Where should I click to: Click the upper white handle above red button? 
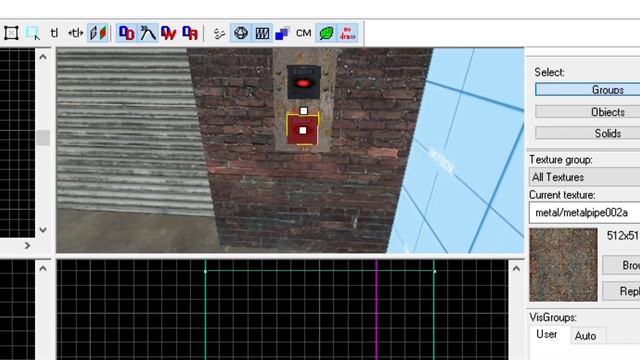tap(303, 111)
